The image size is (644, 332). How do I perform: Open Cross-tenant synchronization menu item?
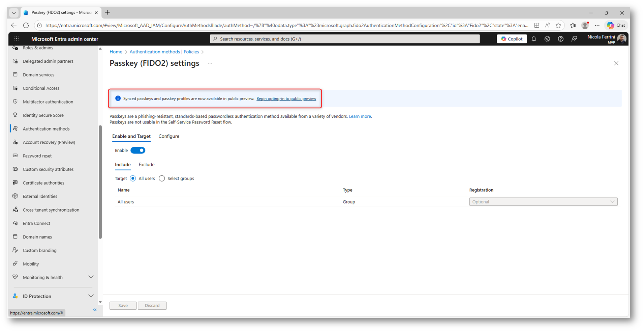(x=51, y=210)
